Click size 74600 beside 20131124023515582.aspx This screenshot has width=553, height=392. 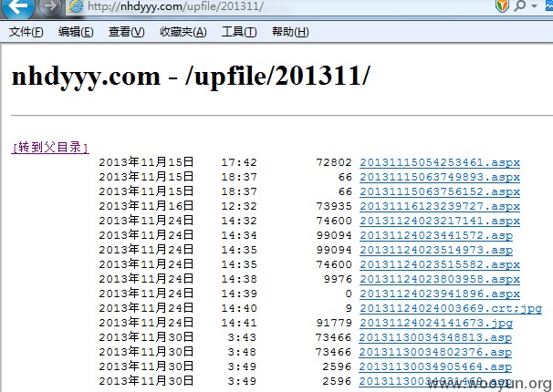point(334,264)
